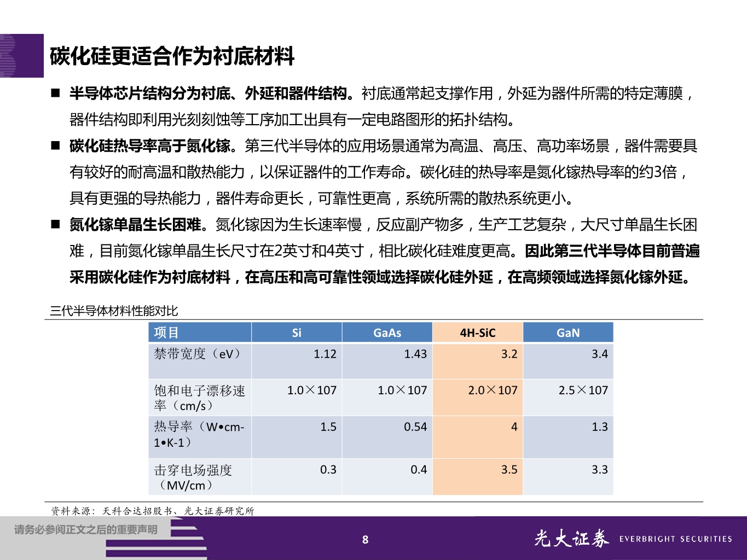Select the 4H-SiC column header
747x560 pixels.
477,332
